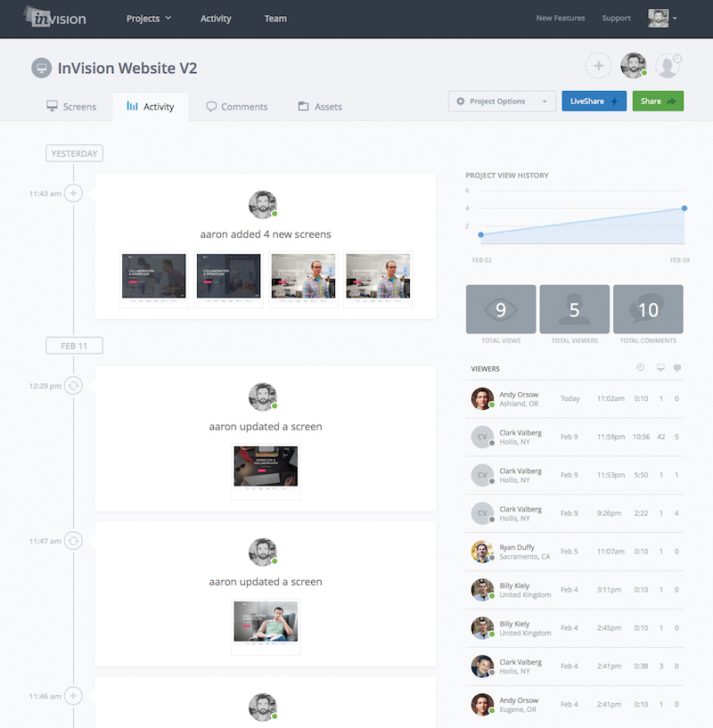Click the speech bubble icon on the Comments tab
This screenshot has width=713, height=728.
(210, 106)
